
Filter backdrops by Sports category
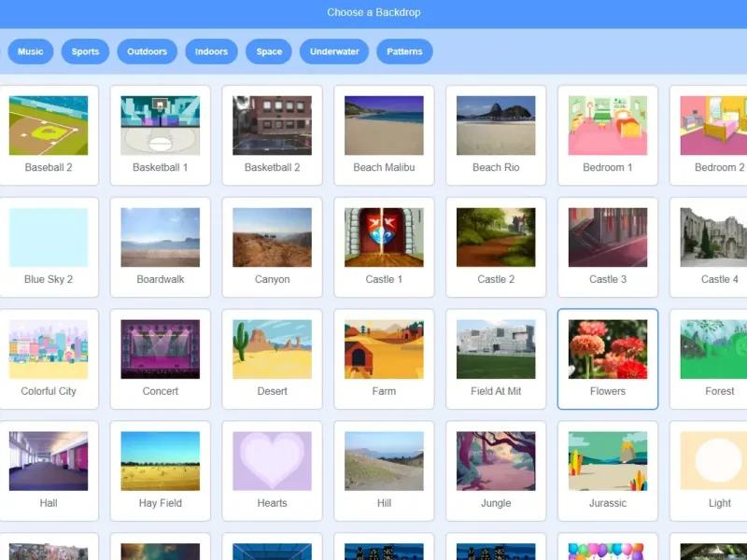85,51
